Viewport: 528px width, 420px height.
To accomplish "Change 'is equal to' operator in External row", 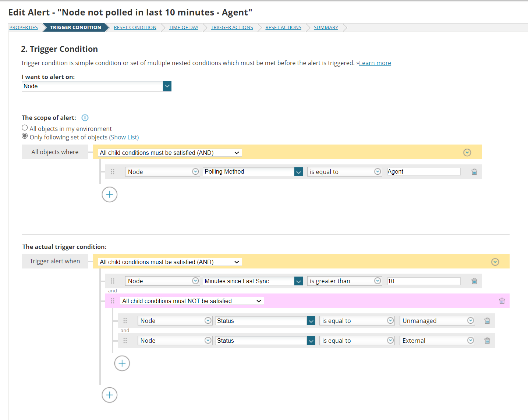I will click(x=357, y=341).
